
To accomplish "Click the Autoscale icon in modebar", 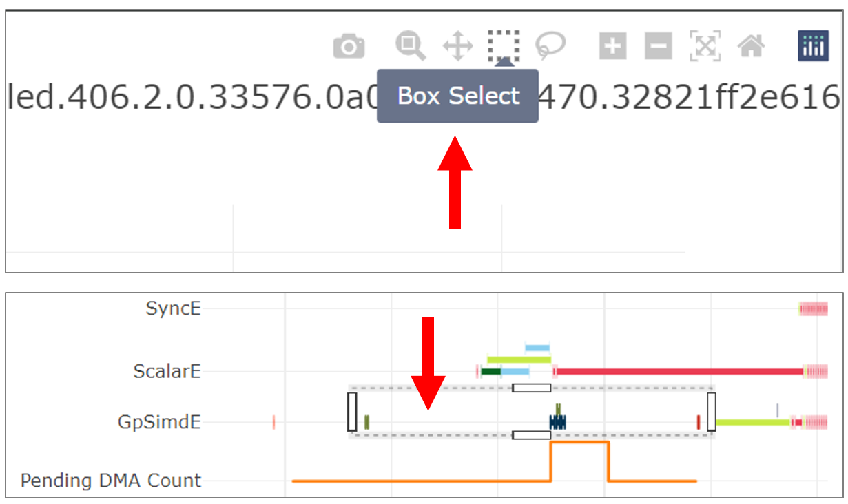I will pyautogui.click(x=705, y=47).
